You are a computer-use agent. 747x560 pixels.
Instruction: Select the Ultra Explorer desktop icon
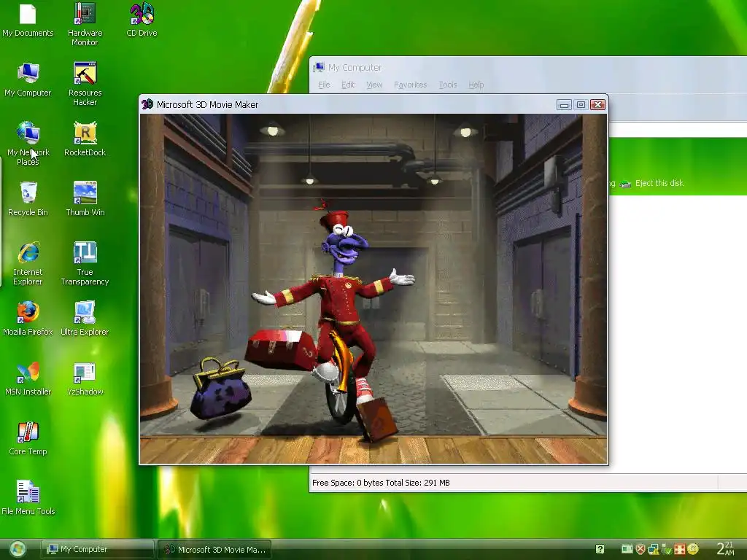click(x=85, y=319)
